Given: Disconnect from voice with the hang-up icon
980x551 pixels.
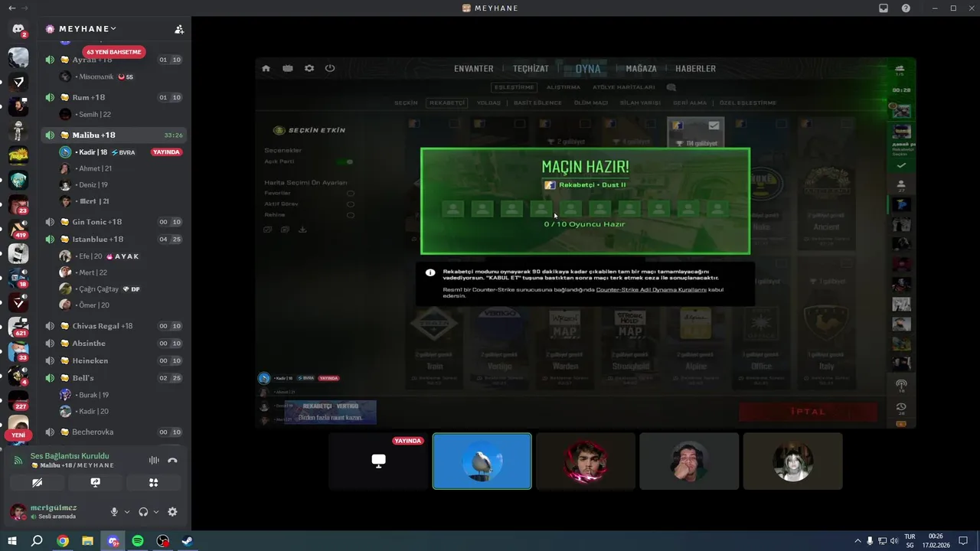Looking at the screenshot, I should (172, 460).
